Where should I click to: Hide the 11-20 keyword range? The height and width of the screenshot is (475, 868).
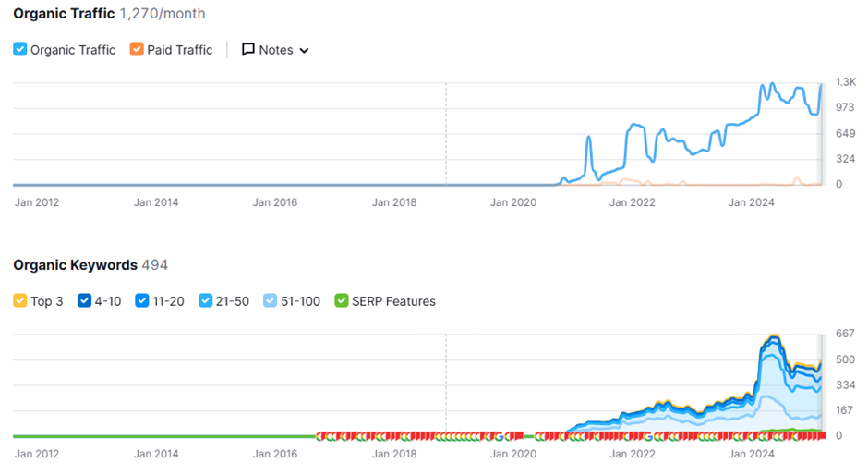(x=142, y=301)
